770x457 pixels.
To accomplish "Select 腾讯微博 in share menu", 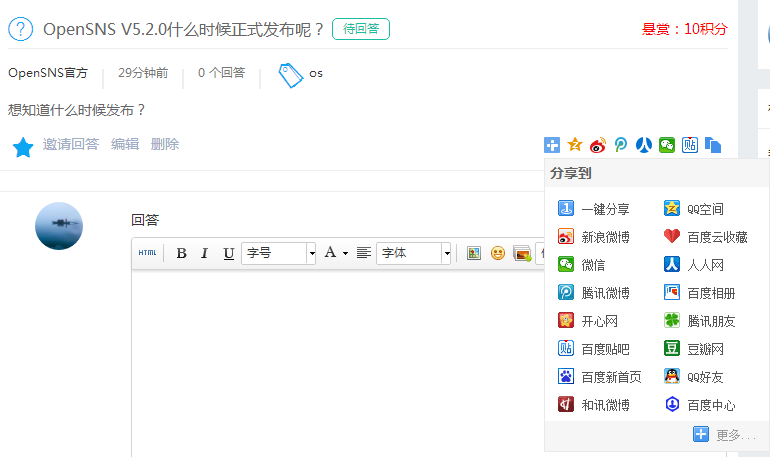I will click(594, 293).
